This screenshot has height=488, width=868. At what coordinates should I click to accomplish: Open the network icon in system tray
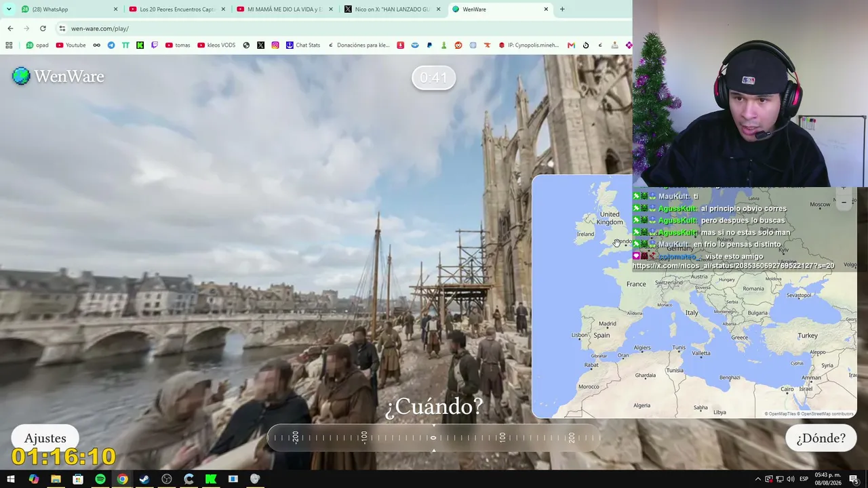[780, 479]
